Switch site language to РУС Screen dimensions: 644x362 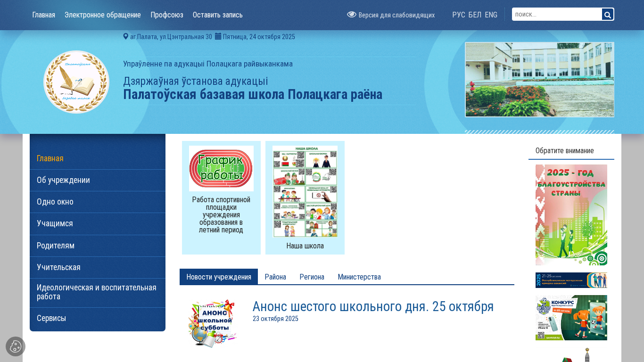click(x=459, y=15)
